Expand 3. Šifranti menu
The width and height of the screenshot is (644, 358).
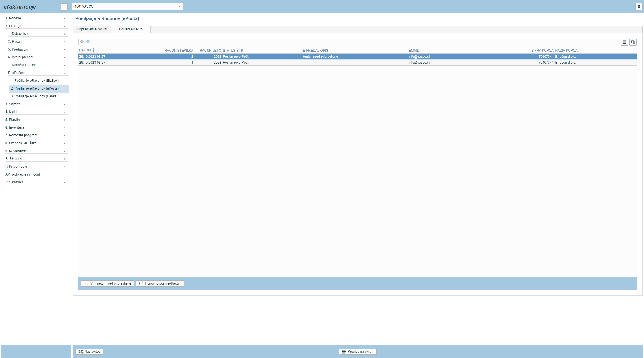[x=36, y=104]
